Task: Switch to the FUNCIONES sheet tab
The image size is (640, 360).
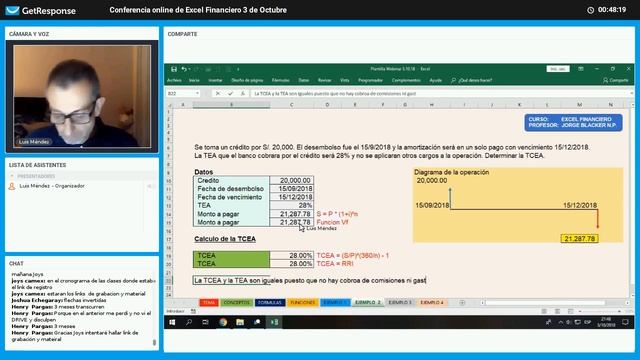Action: point(302,302)
